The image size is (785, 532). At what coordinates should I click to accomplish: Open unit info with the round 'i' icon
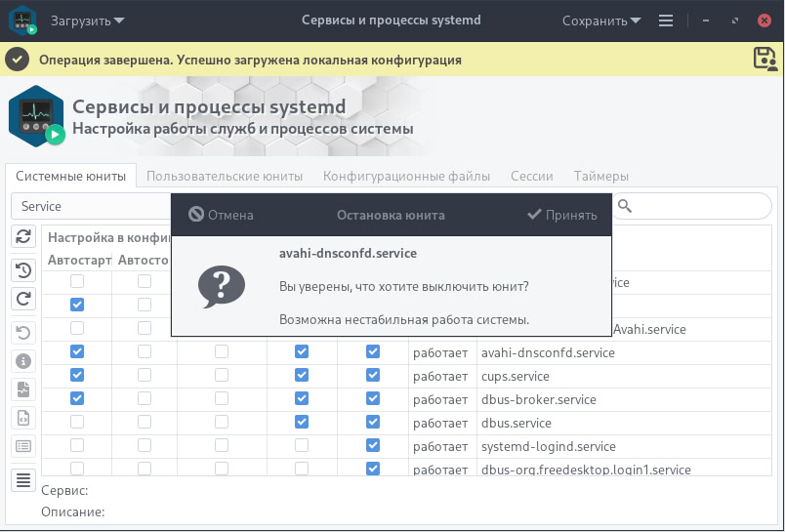(23, 361)
